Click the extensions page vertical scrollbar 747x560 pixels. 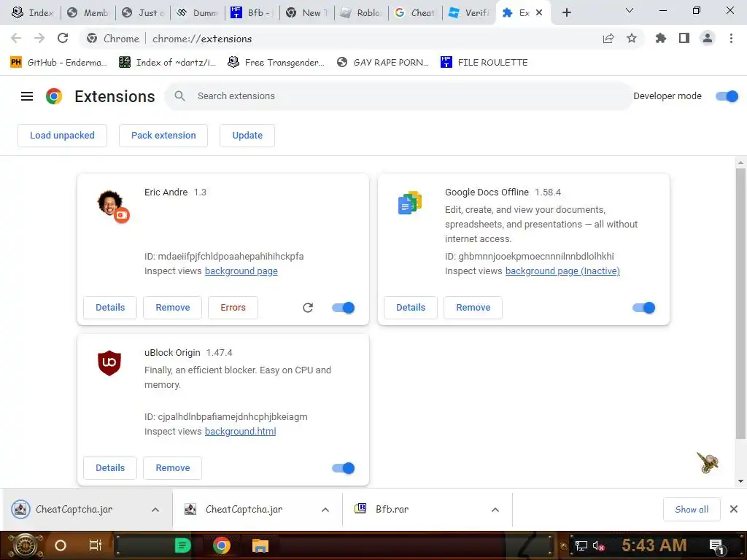tap(740, 303)
